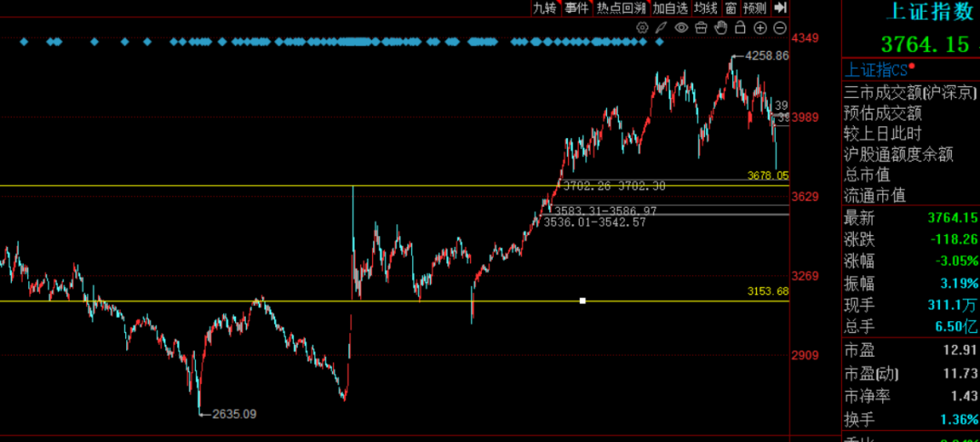The image size is (980, 442).
Task: Click the large green 3764.15 header price
Action: (925, 44)
